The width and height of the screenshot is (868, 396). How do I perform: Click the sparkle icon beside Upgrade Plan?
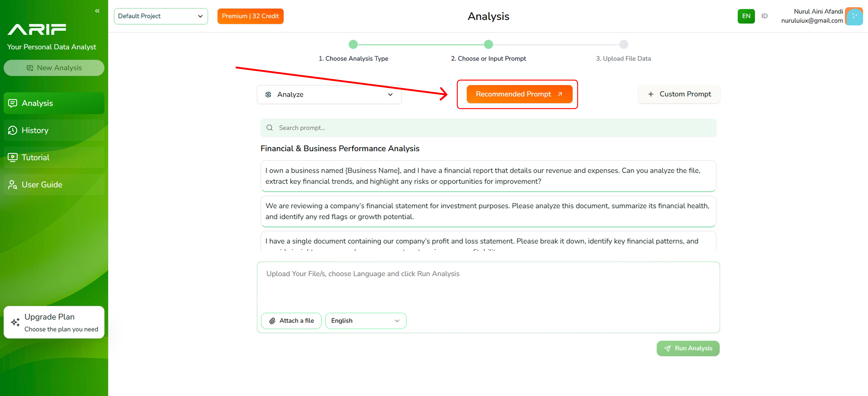(15, 322)
